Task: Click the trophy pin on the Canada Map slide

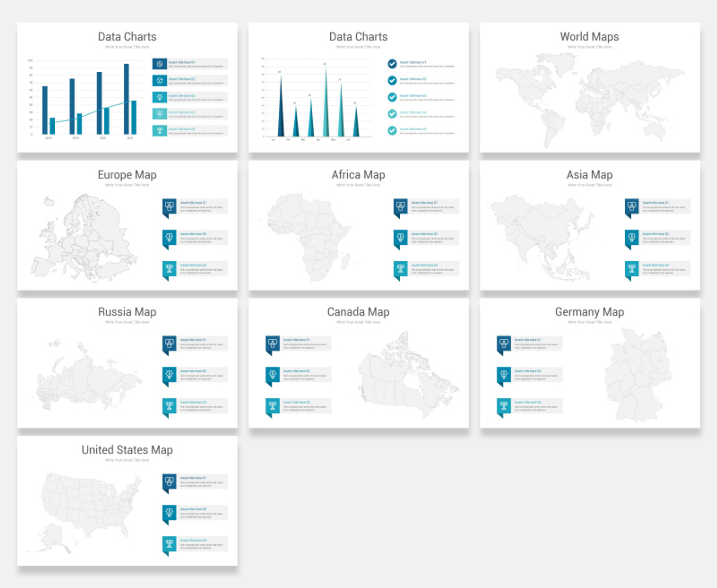Action: point(272,406)
